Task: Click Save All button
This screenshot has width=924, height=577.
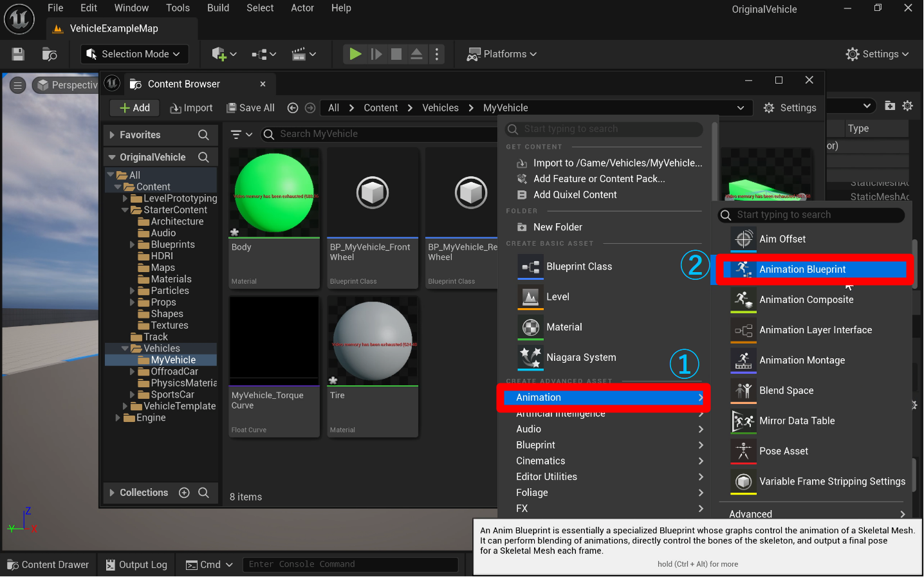Action: tap(251, 108)
